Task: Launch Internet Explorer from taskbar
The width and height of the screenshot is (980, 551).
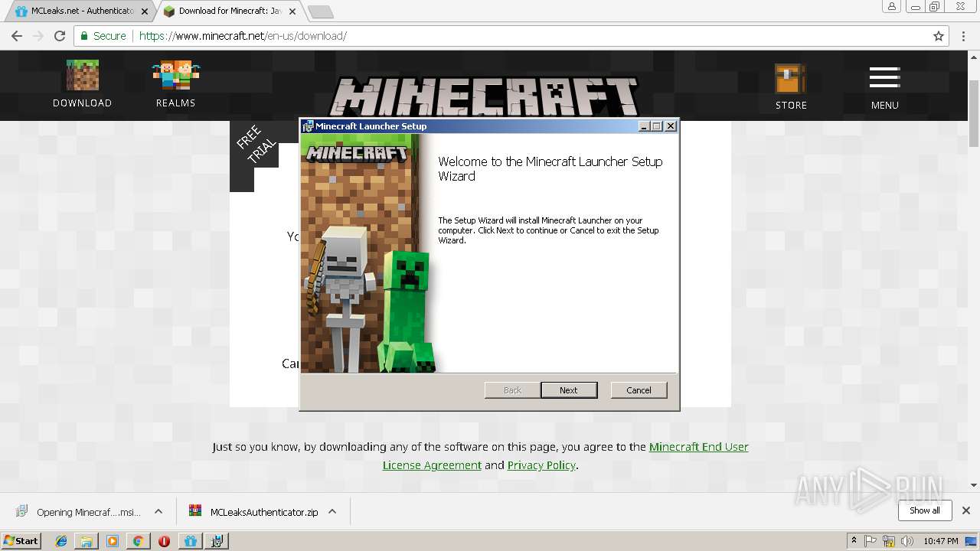Action: tap(61, 541)
